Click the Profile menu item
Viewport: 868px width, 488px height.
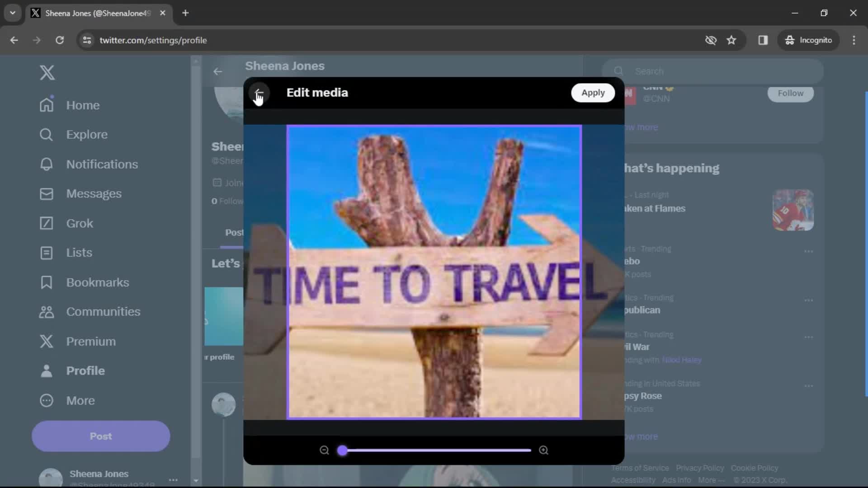[86, 371]
